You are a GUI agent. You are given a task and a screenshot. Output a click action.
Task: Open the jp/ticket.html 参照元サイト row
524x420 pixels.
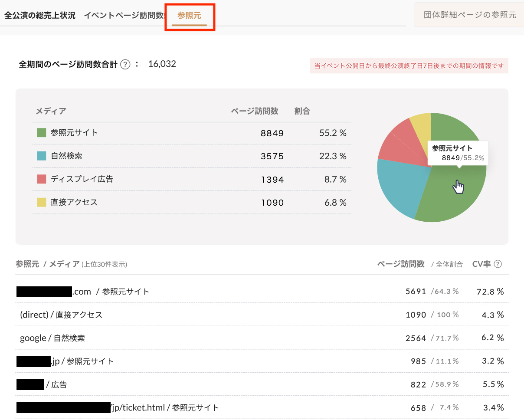point(165,408)
